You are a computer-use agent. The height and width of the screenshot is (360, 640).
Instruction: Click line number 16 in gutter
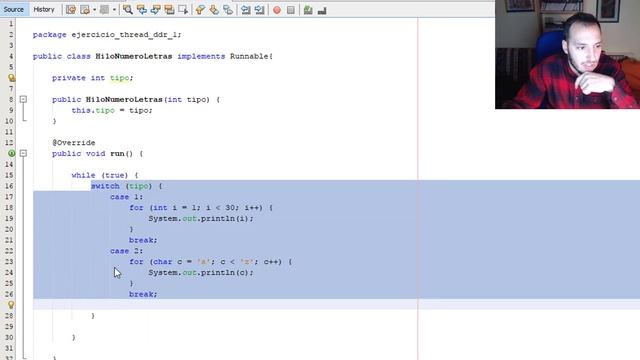coord(9,186)
